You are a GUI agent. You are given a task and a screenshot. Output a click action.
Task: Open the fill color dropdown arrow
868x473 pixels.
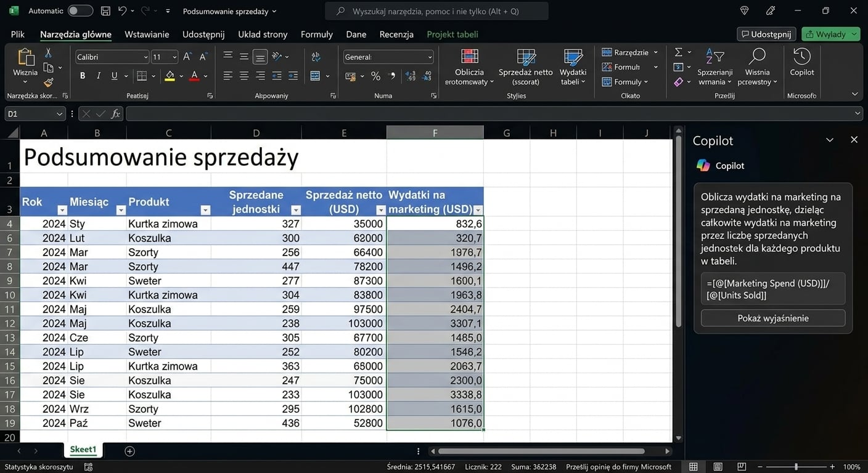[181, 76]
